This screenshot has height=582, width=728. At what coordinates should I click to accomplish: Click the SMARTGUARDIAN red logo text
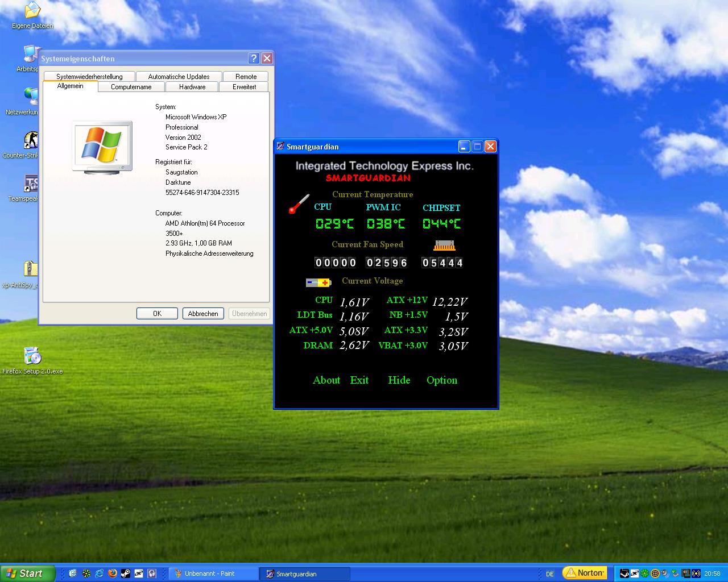pos(368,178)
